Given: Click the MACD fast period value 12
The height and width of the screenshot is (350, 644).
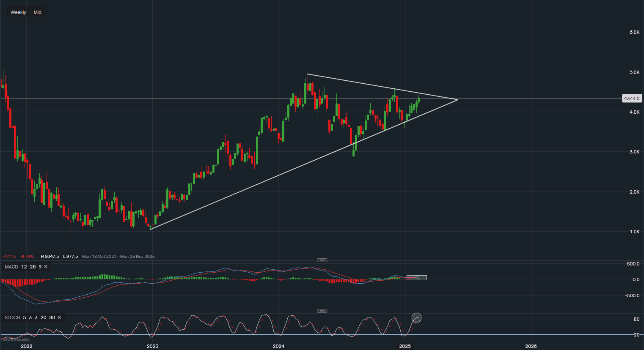Looking at the screenshot, I should tap(24, 267).
